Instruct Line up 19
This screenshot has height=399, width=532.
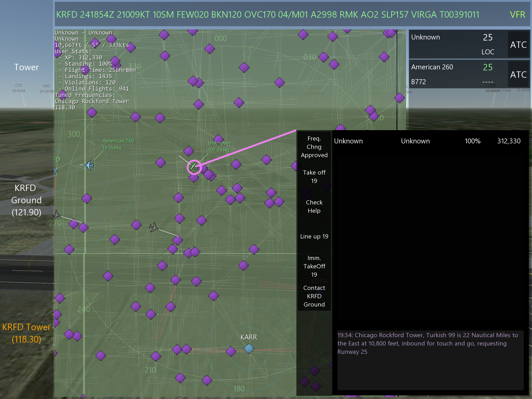(x=314, y=236)
